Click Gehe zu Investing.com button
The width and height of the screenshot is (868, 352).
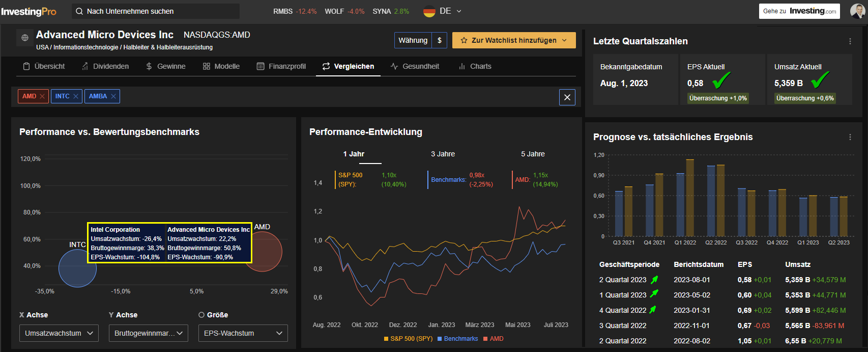pos(800,11)
